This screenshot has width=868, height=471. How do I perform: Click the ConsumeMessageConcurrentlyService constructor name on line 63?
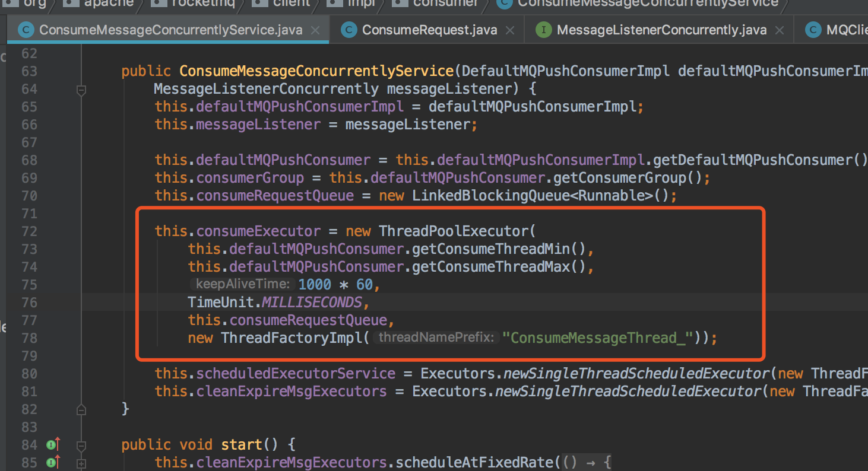click(316, 71)
